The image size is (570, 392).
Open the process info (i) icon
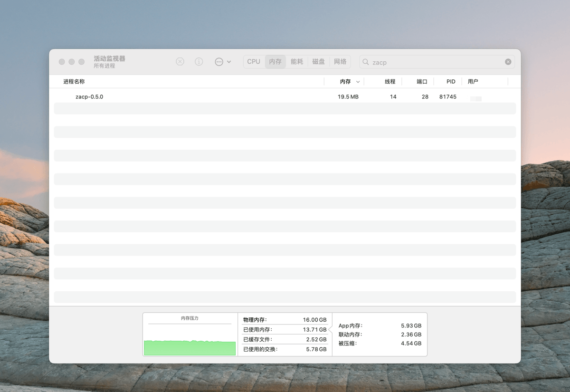pyautogui.click(x=199, y=62)
